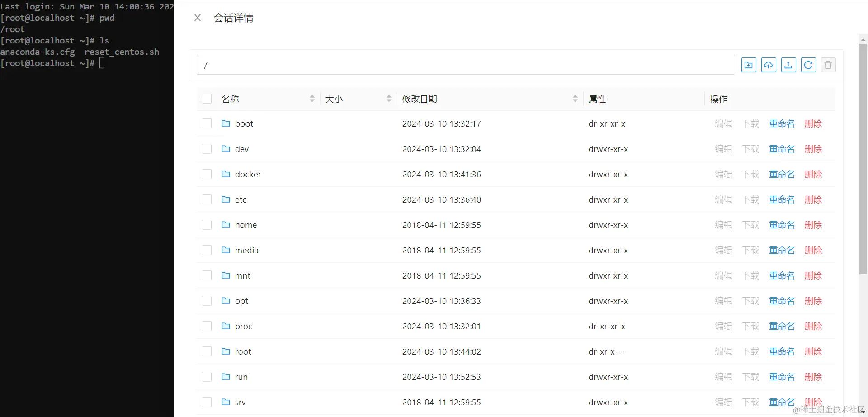Click 重命名 for the dev folder
Image resolution: width=868 pixels, height=417 pixels.
782,149
